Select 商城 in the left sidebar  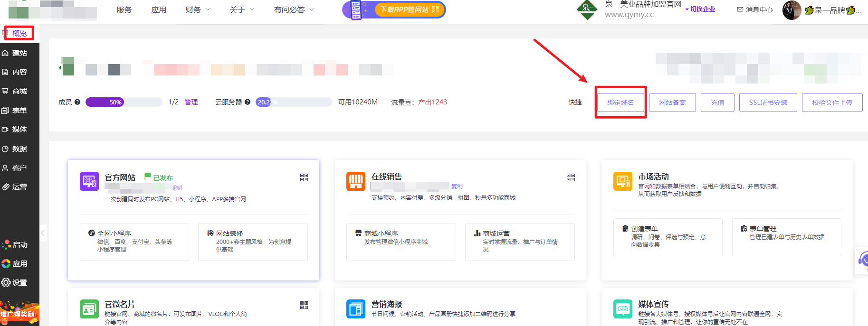[x=19, y=91]
